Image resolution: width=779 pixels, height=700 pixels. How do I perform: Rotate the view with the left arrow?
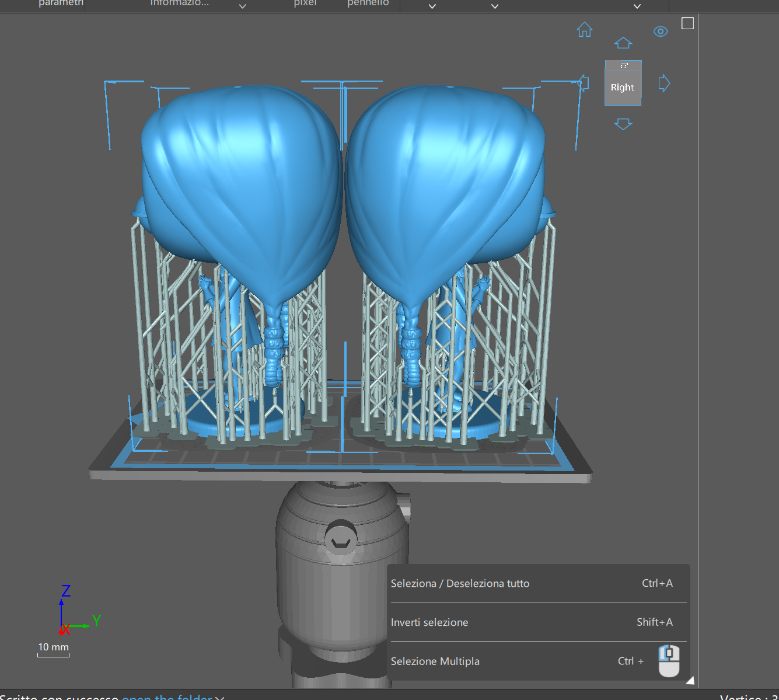click(x=582, y=82)
